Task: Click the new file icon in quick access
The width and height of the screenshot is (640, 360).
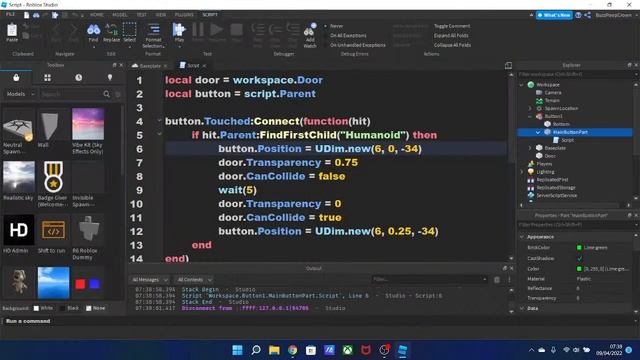Action: [26, 15]
